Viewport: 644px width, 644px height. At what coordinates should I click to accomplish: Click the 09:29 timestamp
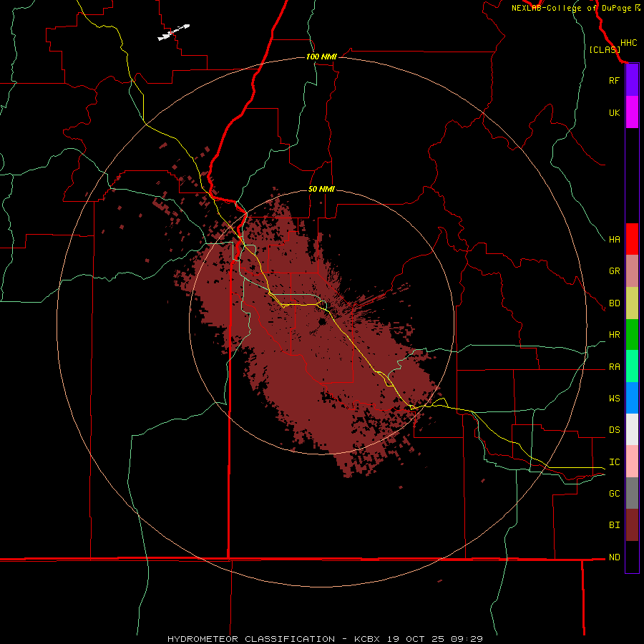coord(467,639)
